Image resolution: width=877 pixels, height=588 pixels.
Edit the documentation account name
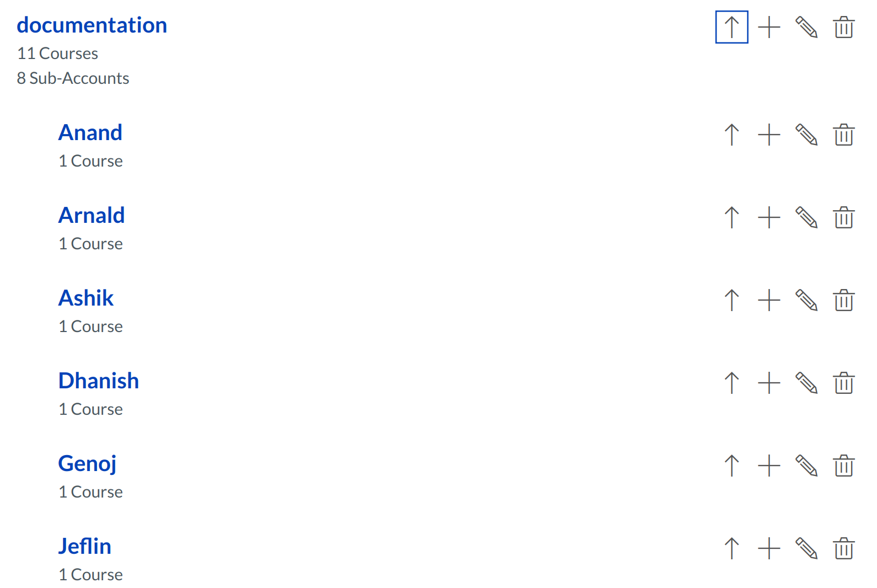(x=806, y=27)
